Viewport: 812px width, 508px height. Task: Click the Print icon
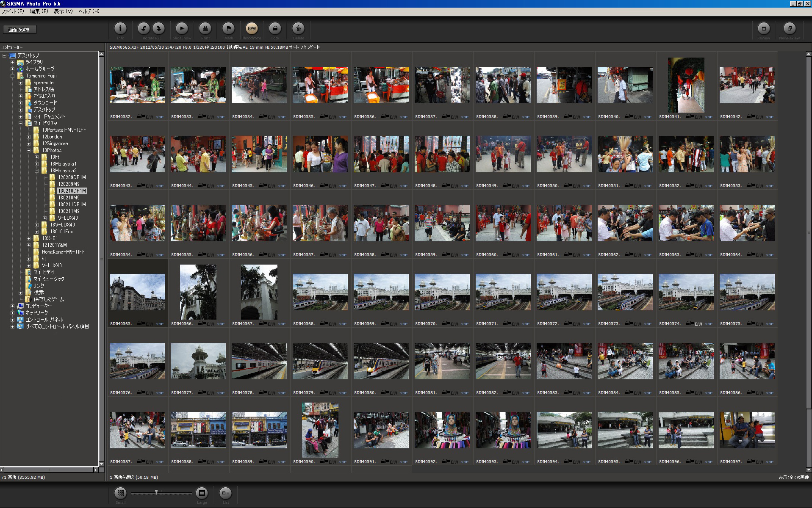click(205, 29)
